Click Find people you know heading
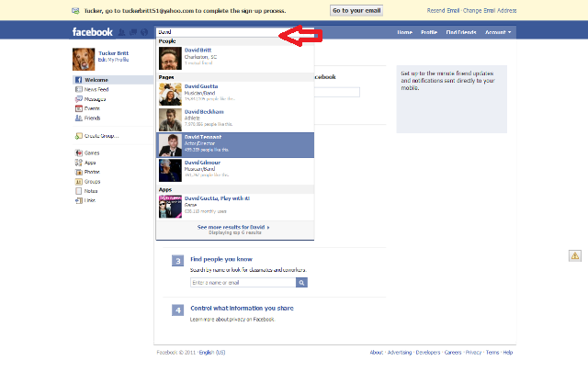The image size is (588, 372). pyautogui.click(x=221, y=259)
